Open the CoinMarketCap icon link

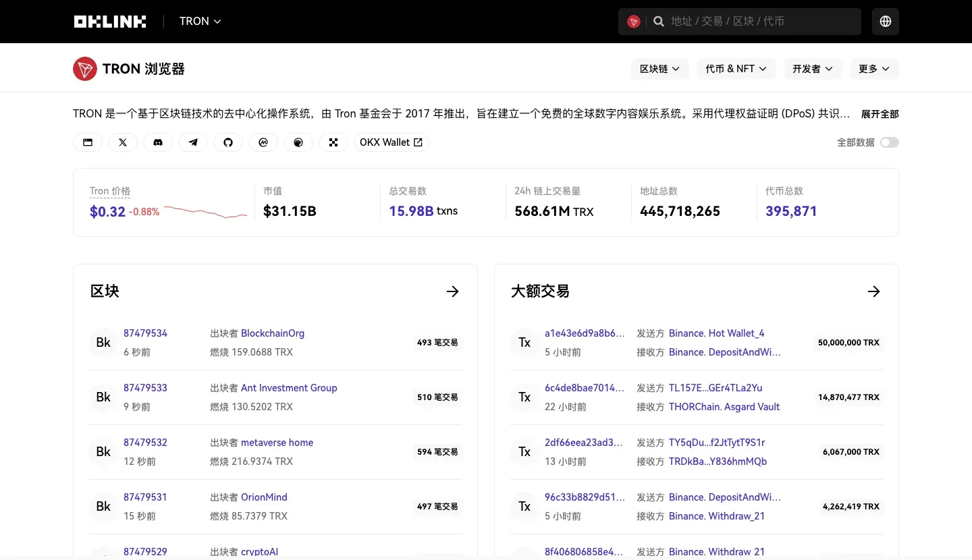pyautogui.click(x=263, y=142)
